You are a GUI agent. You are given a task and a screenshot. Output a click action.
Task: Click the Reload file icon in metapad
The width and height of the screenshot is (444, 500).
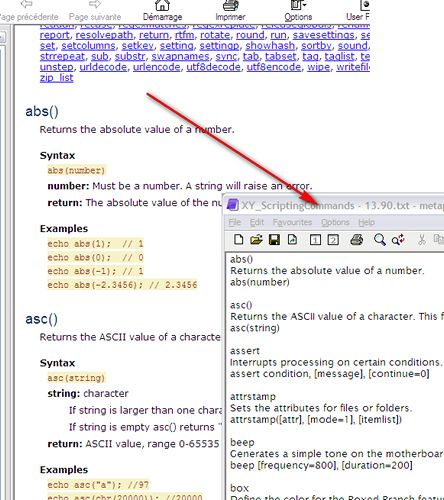tap(292, 240)
